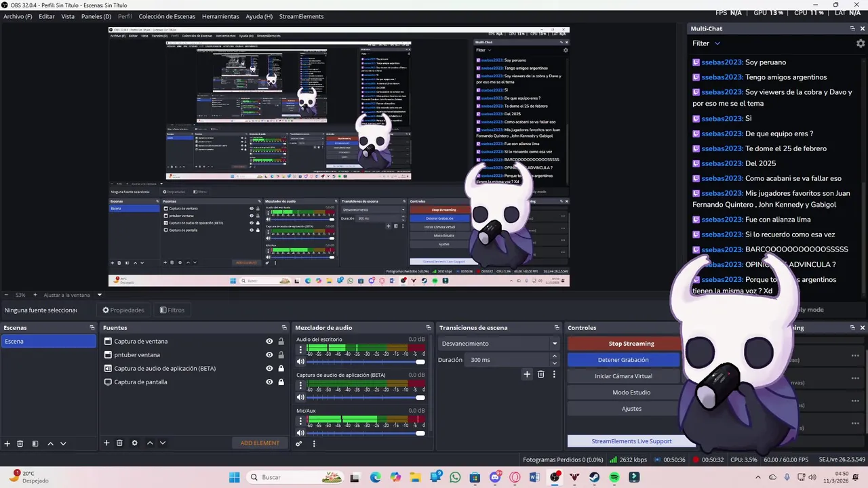This screenshot has height=488, width=868.
Task: Add a new scene with the plus icon
Action: [x=7, y=443]
